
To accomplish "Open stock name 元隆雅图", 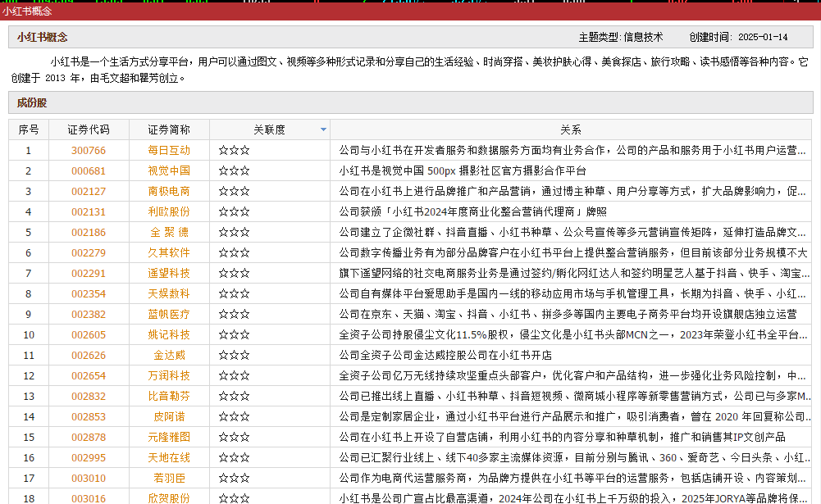I will (169, 438).
